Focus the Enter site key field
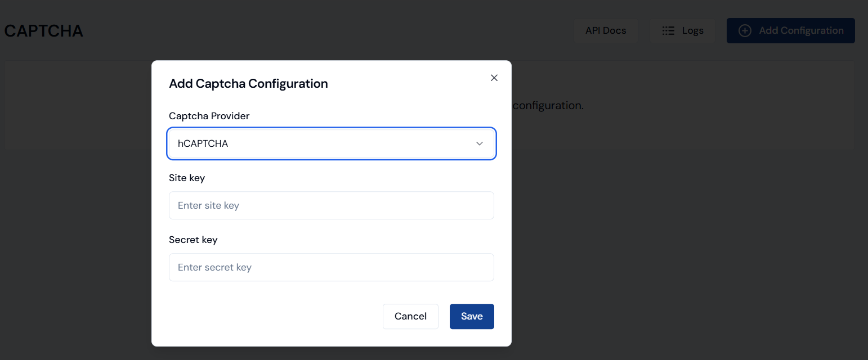The width and height of the screenshot is (868, 360). coord(331,205)
